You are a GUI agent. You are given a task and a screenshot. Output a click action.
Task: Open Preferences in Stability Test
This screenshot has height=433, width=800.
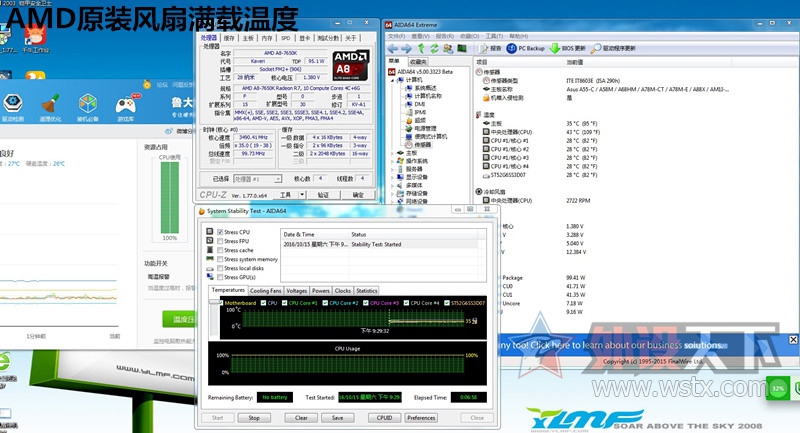click(x=421, y=418)
